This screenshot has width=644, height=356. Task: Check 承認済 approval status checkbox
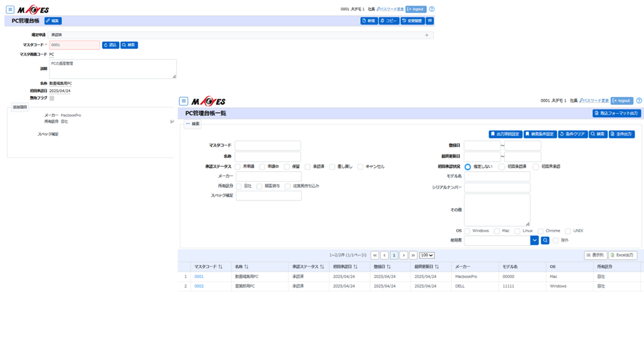point(308,167)
